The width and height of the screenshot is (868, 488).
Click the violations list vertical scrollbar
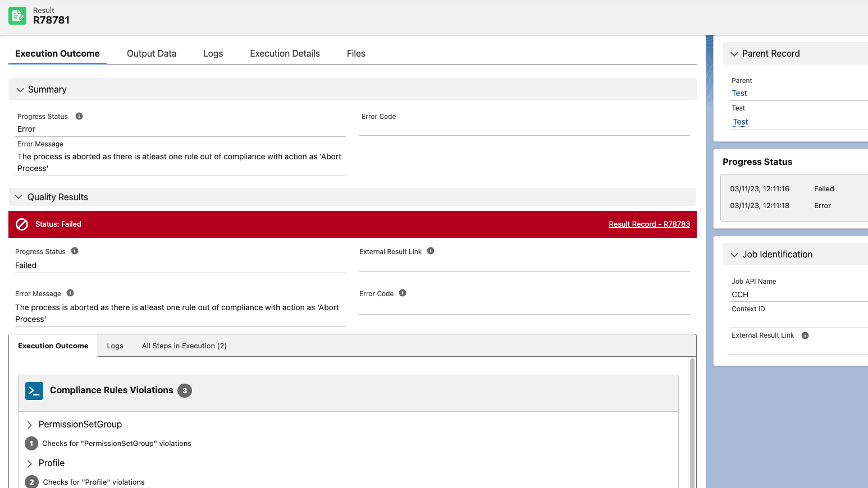coord(692,422)
